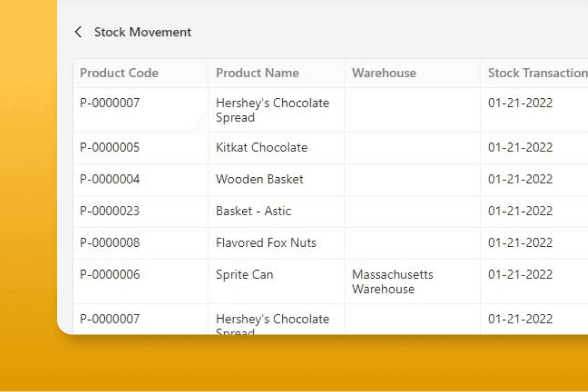Image resolution: width=588 pixels, height=392 pixels.
Task: Select the Warehouse column header
Action: [384, 73]
